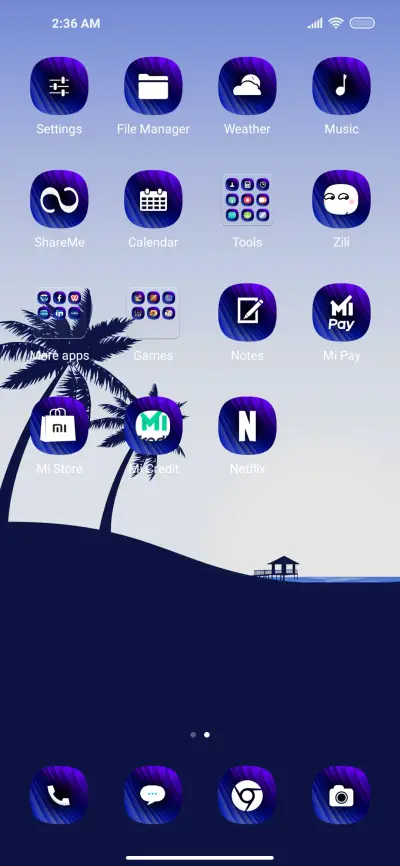The height and width of the screenshot is (866, 400).
Task: Open the More apps folder
Action: click(x=59, y=313)
